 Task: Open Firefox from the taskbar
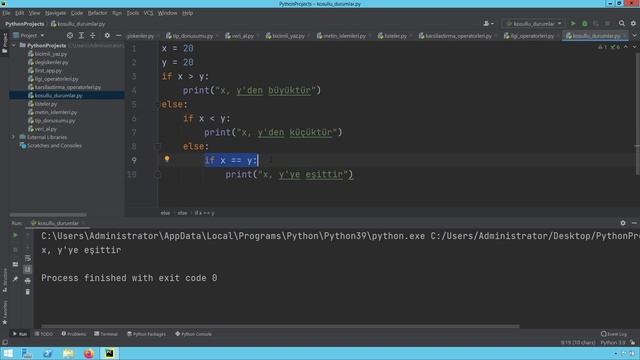pyautogui.click(x=89, y=353)
